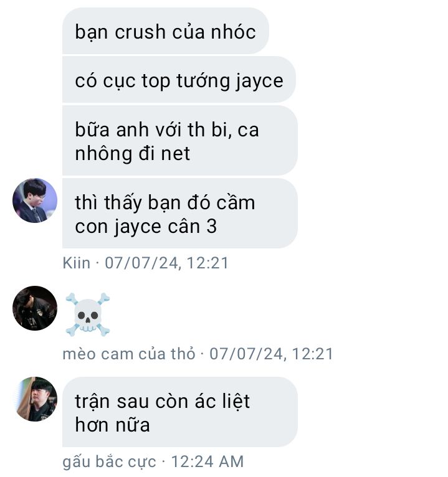Select the skull and crossbones emoji message
This screenshot has height=477, width=448.
88,314
